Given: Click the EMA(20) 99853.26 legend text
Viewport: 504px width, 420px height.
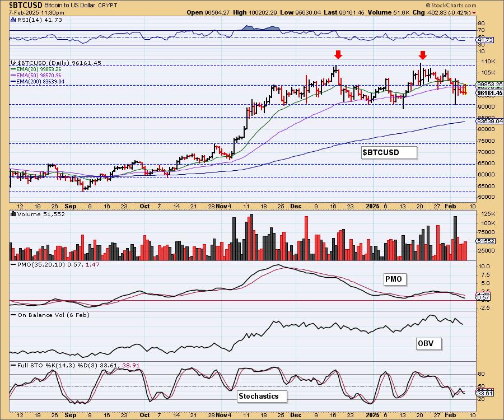Looking at the screenshot, I should (x=39, y=69).
